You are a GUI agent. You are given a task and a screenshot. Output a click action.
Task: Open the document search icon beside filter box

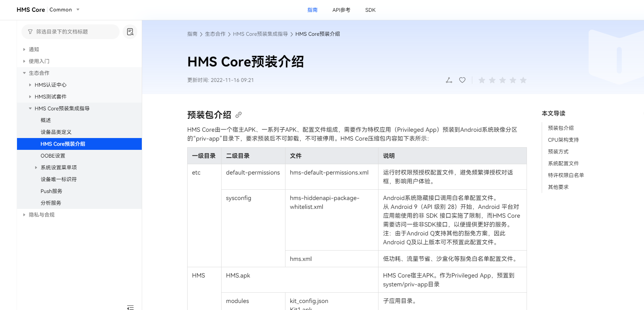[130, 32]
